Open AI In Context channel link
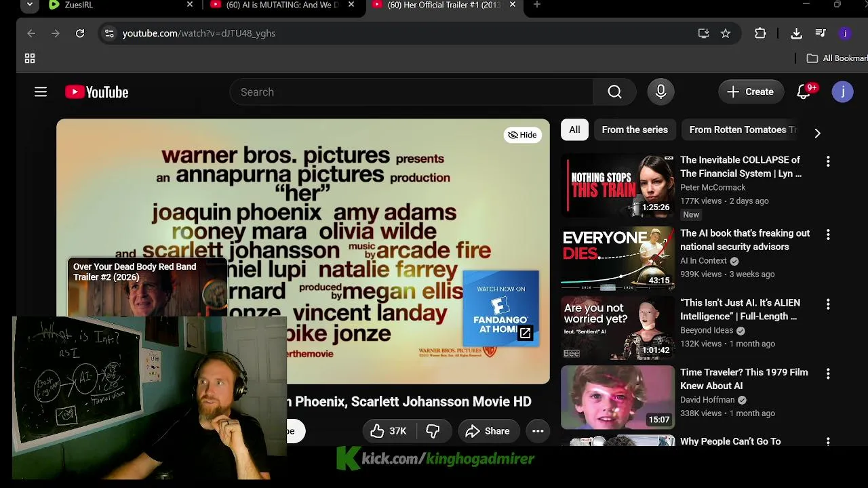This screenshot has height=488, width=868. click(703, 261)
